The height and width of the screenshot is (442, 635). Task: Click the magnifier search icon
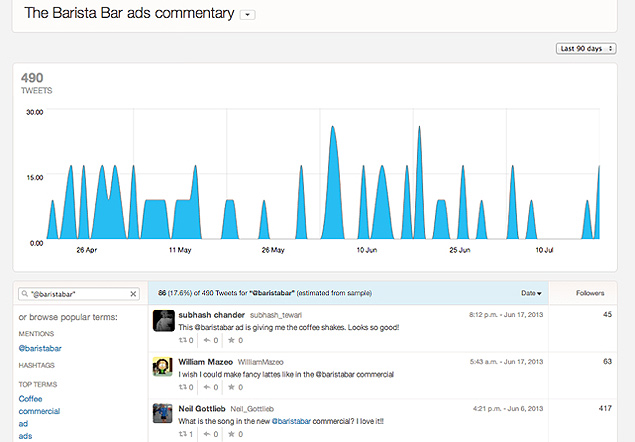[x=25, y=294]
